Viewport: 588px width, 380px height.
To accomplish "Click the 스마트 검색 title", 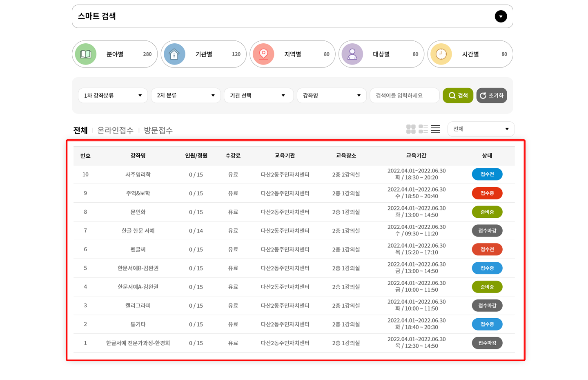I will [x=97, y=16].
